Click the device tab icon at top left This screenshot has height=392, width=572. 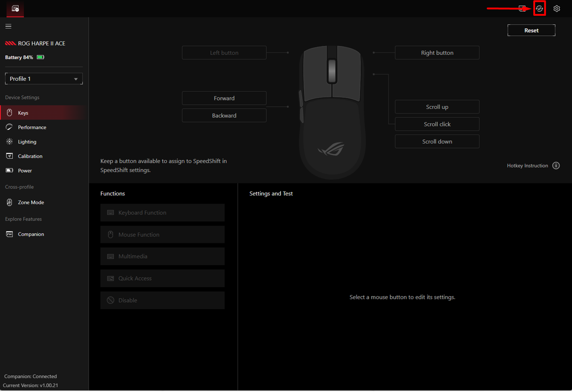(15, 9)
